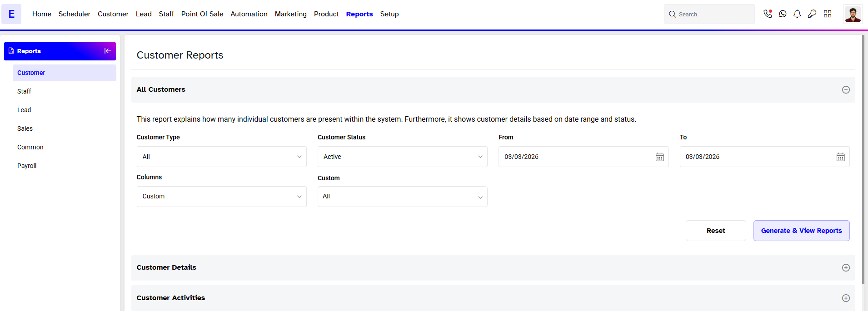Click the E logo icon
Image resolution: width=868 pixels, height=311 pixels.
11,14
